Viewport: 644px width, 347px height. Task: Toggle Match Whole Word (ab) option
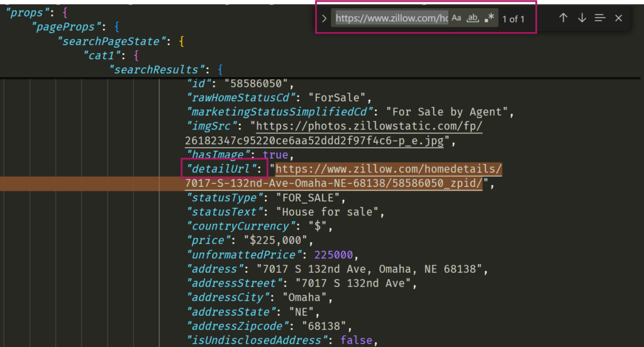click(473, 18)
